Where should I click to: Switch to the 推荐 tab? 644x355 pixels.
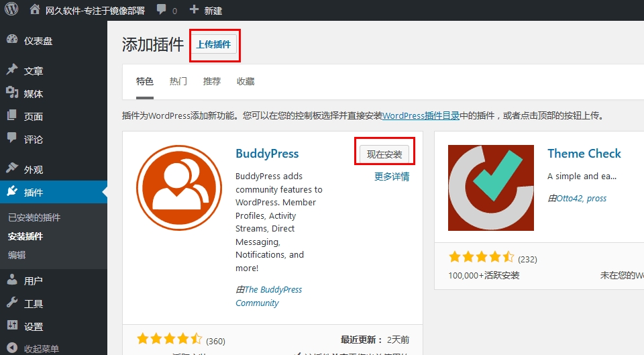pos(211,81)
